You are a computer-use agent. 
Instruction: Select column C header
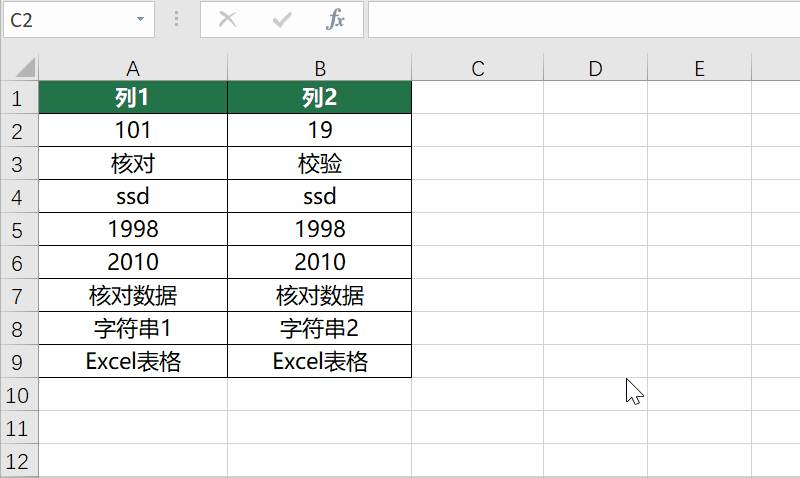(477, 68)
